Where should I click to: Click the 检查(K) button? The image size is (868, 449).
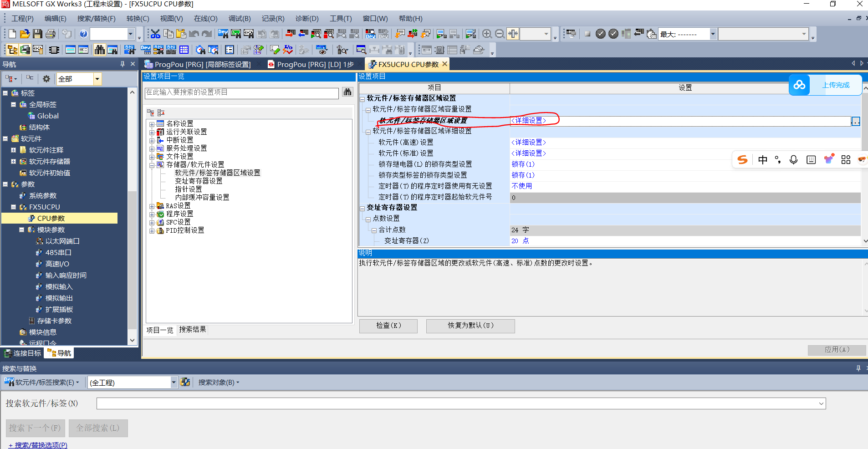coord(388,326)
